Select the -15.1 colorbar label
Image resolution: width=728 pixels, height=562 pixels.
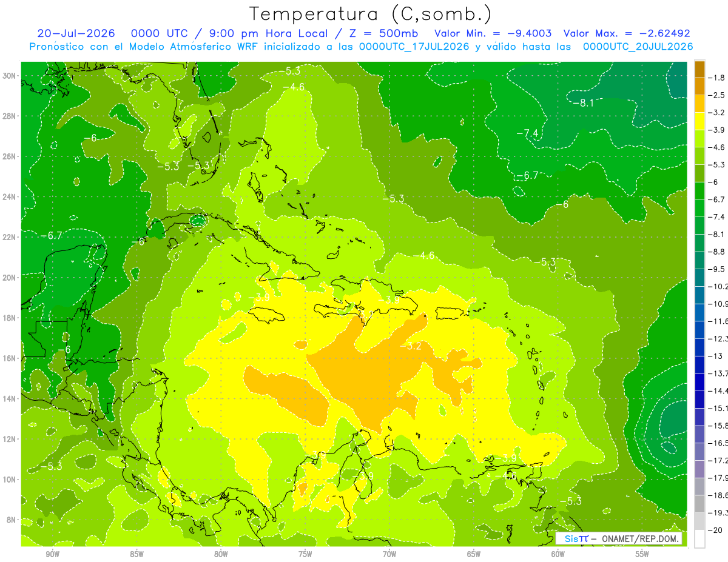tap(718, 408)
